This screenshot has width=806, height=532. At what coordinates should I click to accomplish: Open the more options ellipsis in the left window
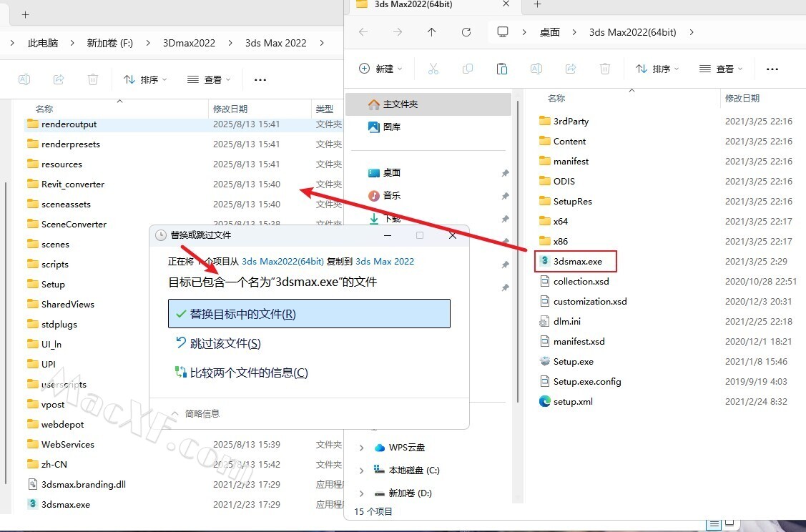pyautogui.click(x=260, y=79)
